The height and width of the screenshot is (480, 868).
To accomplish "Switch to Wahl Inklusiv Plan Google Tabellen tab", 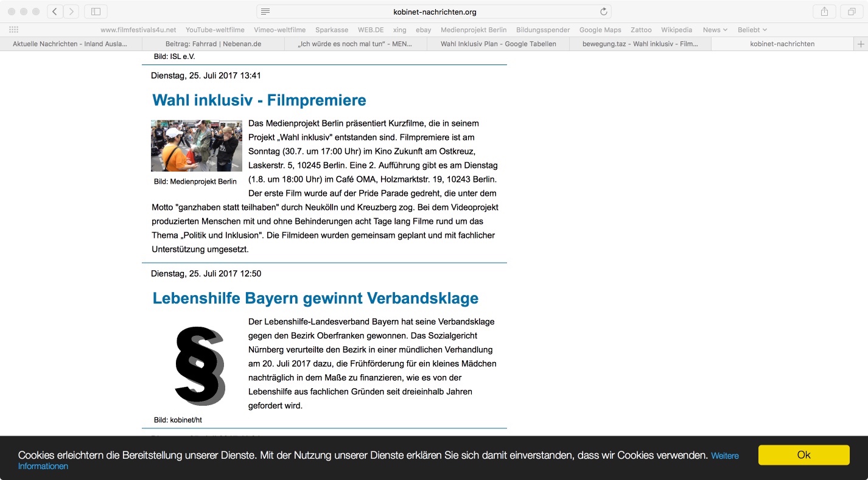I will tap(498, 44).
